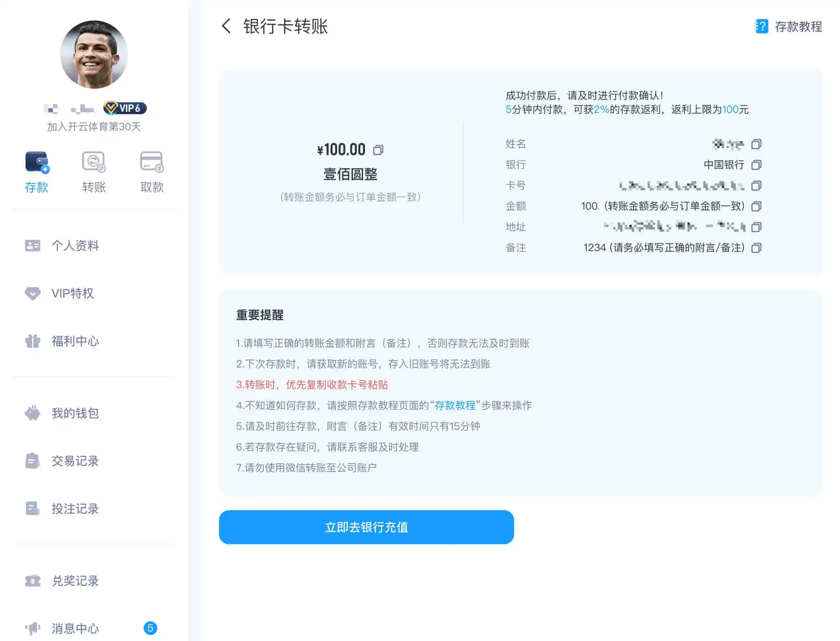Copy the recipient name using its copy icon
The width and height of the screenshot is (840, 641).
pos(756,144)
